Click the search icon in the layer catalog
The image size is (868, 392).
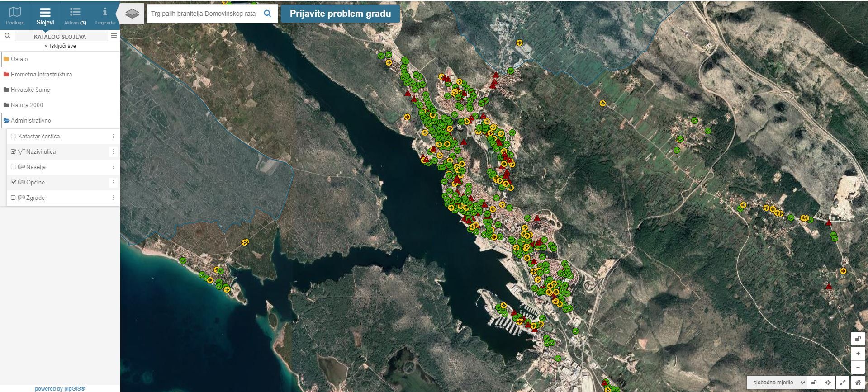point(7,36)
